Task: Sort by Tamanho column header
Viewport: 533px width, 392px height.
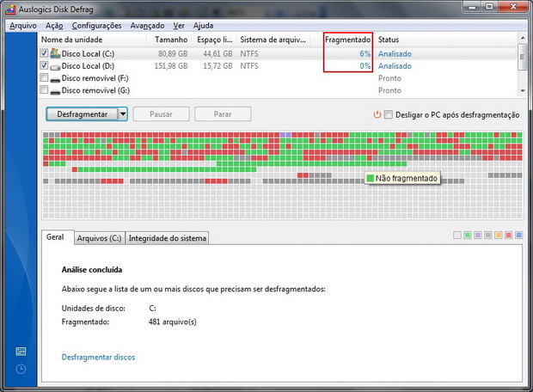Action: (169, 40)
